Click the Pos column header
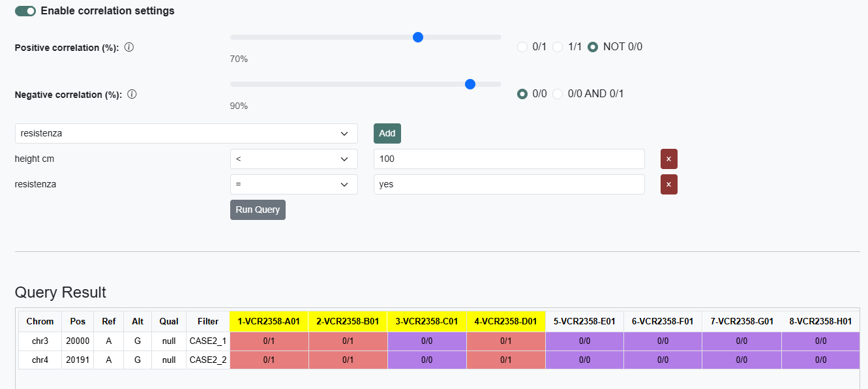Image resolution: width=868 pixels, height=389 pixels. point(78,321)
